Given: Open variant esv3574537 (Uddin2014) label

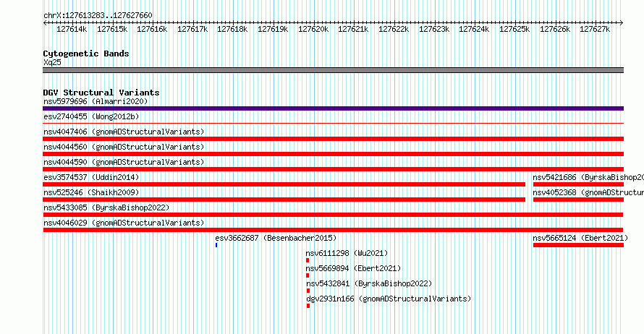Looking at the screenshot, I should pos(91,177).
